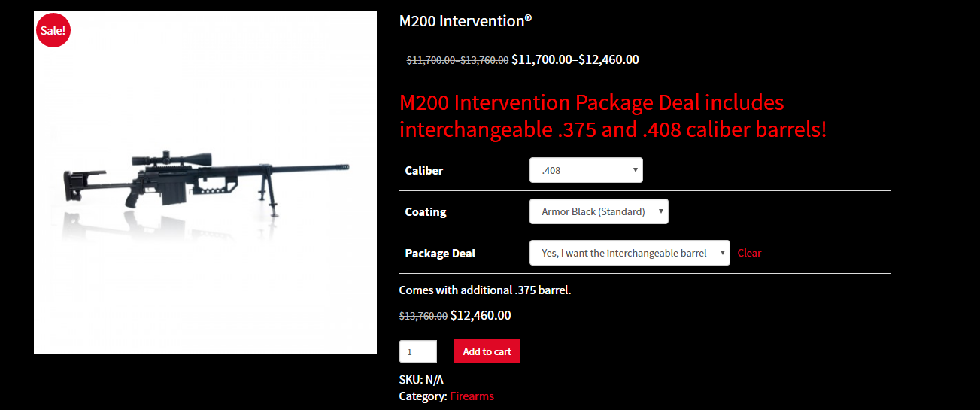Select the Caliber field label
The width and height of the screenshot is (980, 410).
tap(424, 170)
